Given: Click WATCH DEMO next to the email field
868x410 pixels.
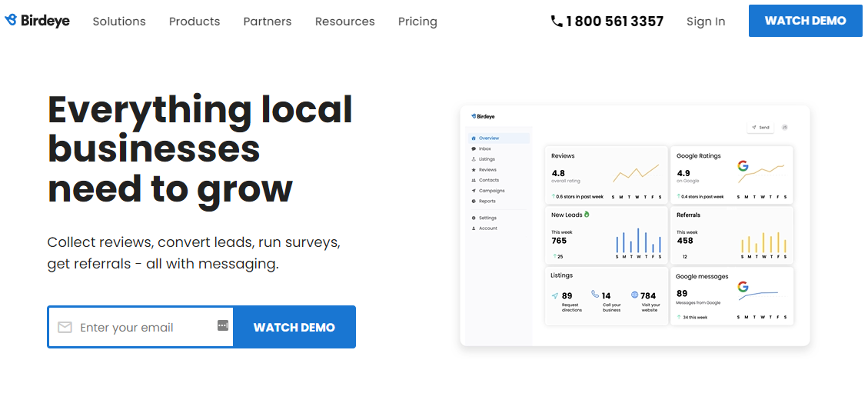Looking at the screenshot, I should (x=294, y=327).
